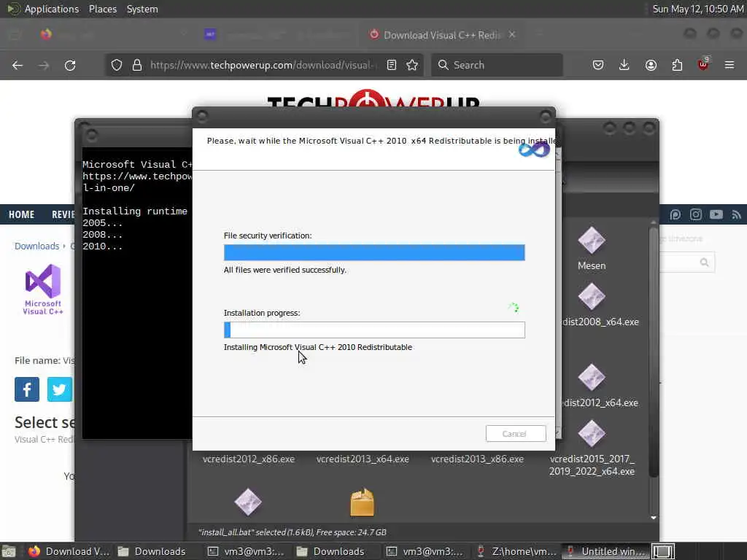Open the System menu
The image size is (747, 560).
(142, 9)
